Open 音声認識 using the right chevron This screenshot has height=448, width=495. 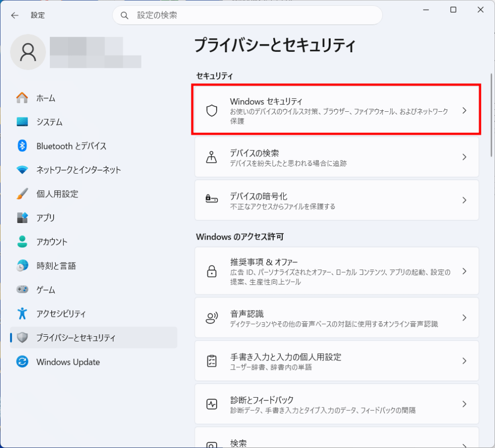click(464, 317)
